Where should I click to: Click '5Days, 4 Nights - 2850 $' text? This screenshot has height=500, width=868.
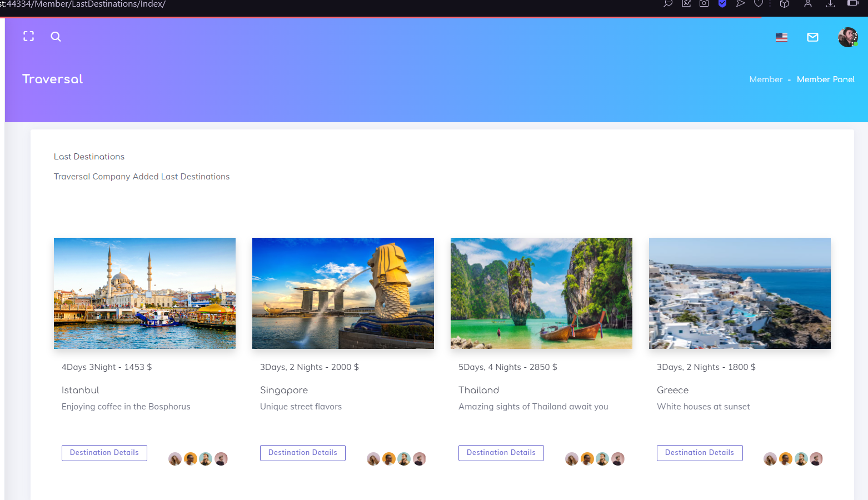[x=508, y=367]
